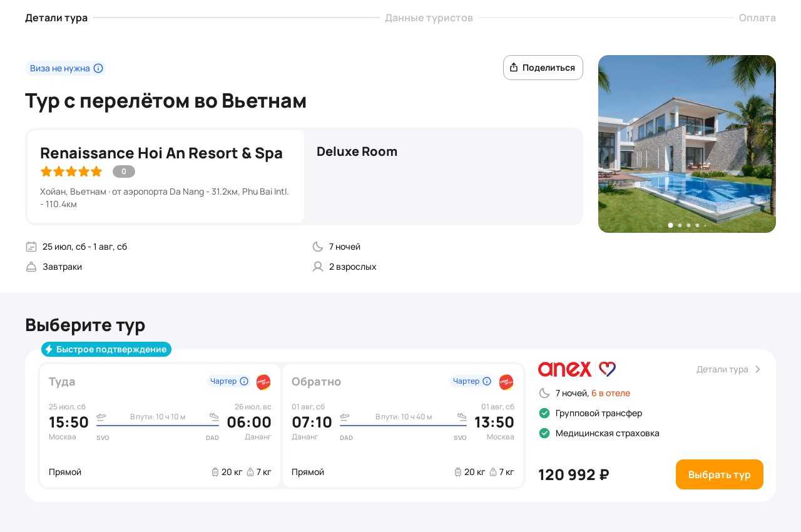Click the Выбрать тур button
Image resolution: width=801 pixels, height=532 pixels.
pos(720,474)
